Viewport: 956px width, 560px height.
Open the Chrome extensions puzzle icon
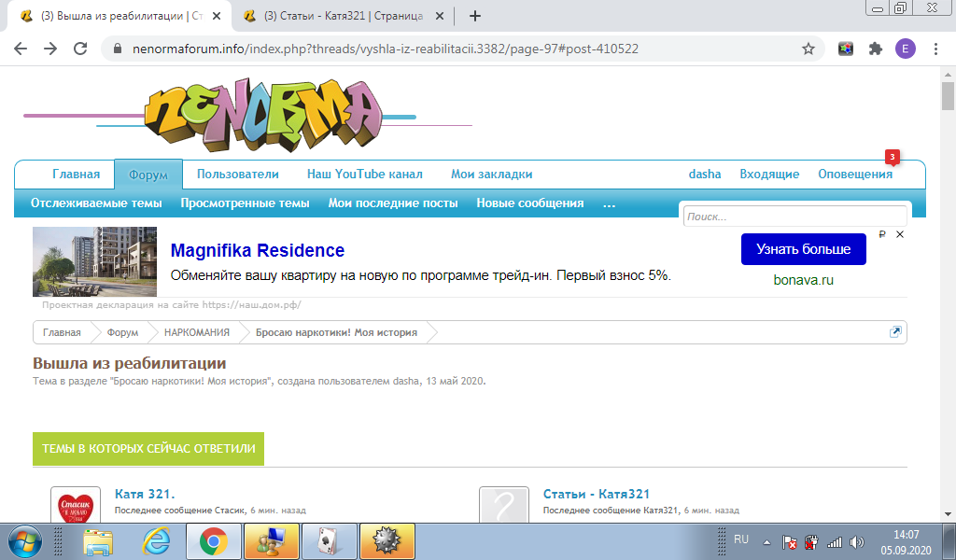pyautogui.click(x=875, y=49)
